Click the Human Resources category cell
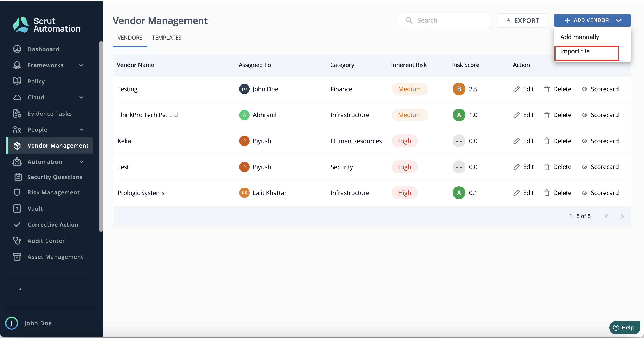This screenshot has width=644, height=338. tap(356, 141)
